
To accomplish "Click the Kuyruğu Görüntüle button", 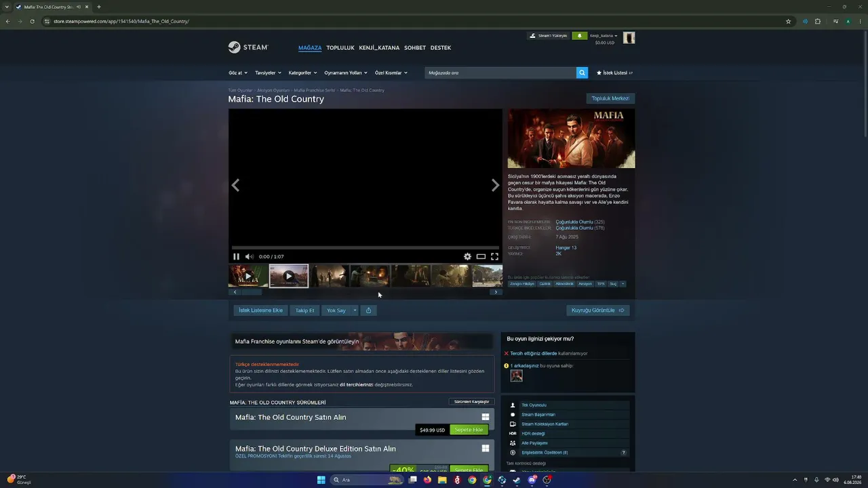I will tap(598, 310).
